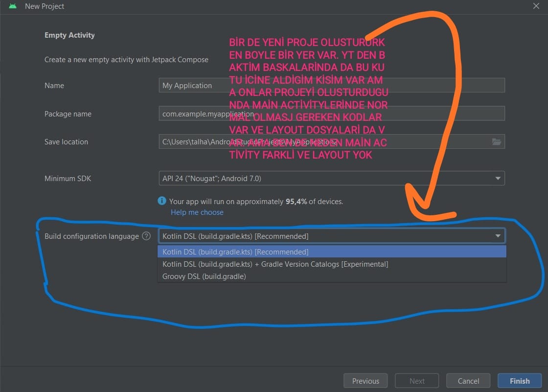Screen dimensions: 548x392
Task: Click the Jetpack Compose description text
Action: (x=126, y=59)
